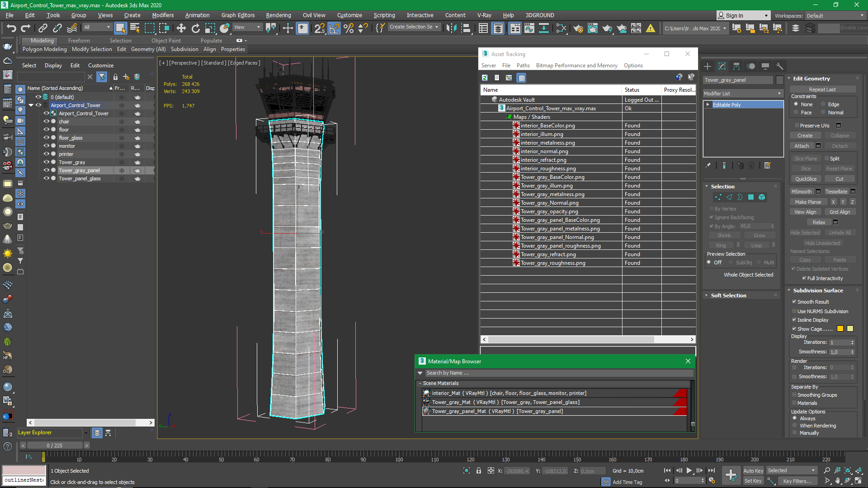Toggle visibility of Tower_gray_panel layer
The image size is (868, 488).
pyautogui.click(x=47, y=170)
